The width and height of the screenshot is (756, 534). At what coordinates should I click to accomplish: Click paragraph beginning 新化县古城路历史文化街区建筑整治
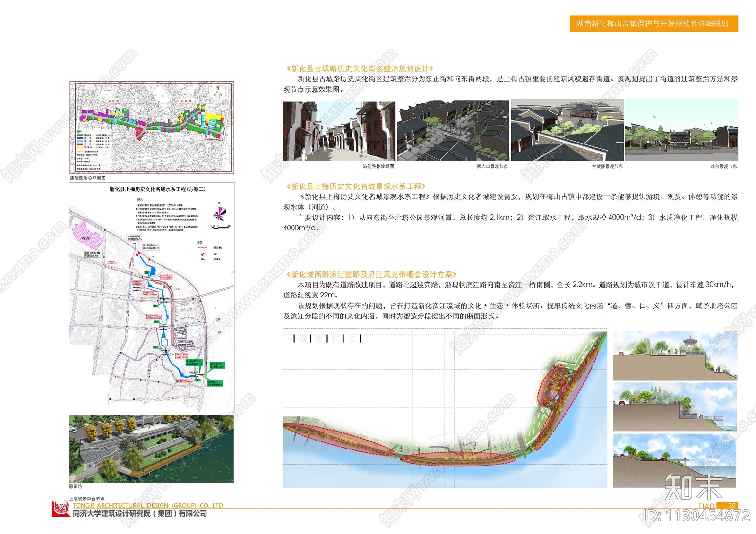tap(510, 84)
